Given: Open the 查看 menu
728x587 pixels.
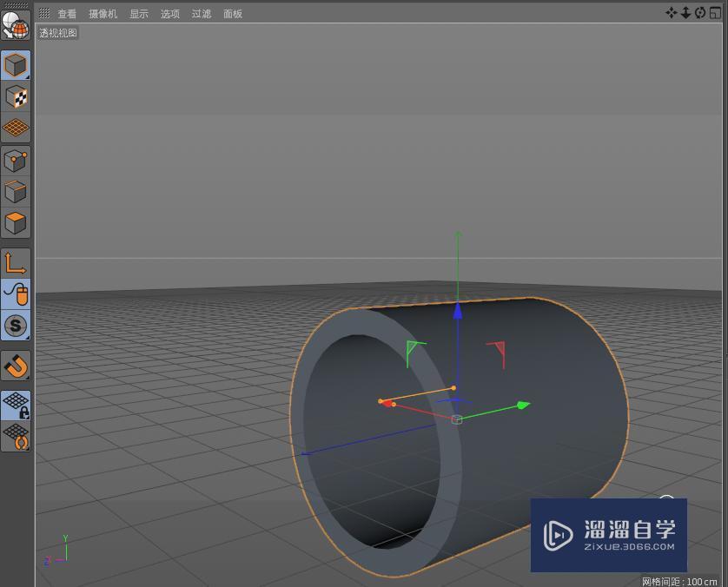Looking at the screenshot, I should (66, 14).
